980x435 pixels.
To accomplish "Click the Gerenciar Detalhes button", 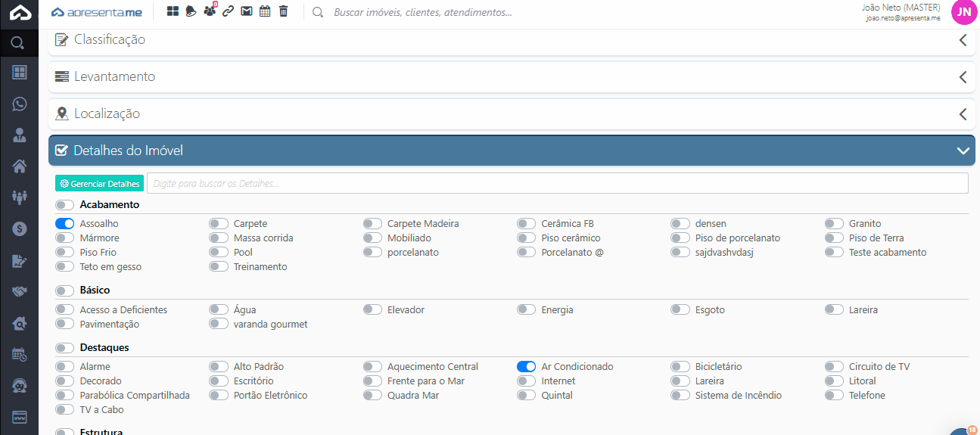I will [x=100, y=184].
